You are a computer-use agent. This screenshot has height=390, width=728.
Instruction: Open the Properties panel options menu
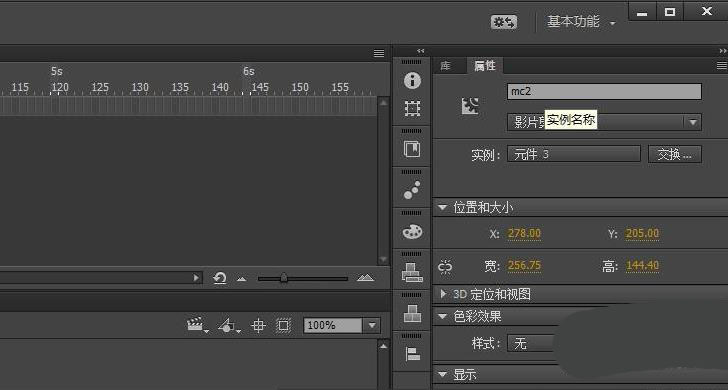(722, 66)
